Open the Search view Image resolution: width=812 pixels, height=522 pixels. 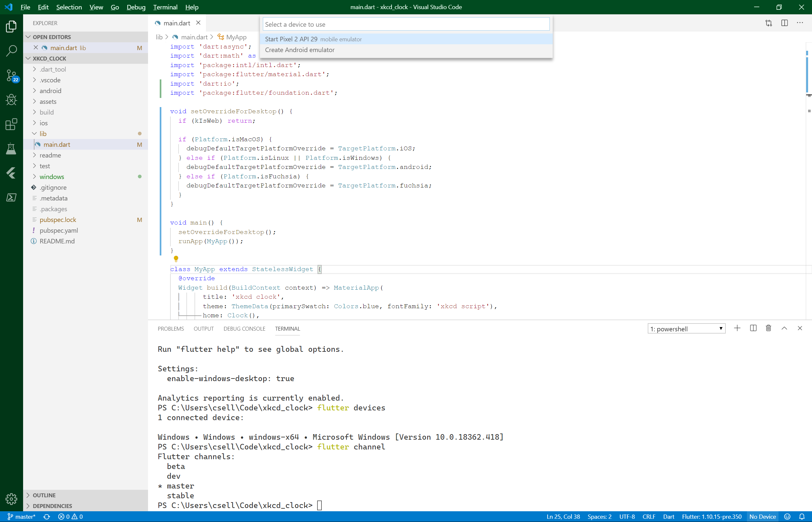coord(11,50)
